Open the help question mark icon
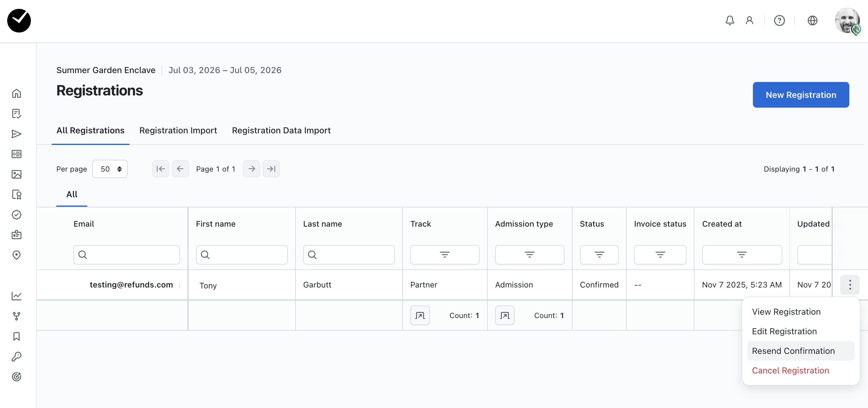The width and height of the screenshot is (868, 408). pos(779,20)
